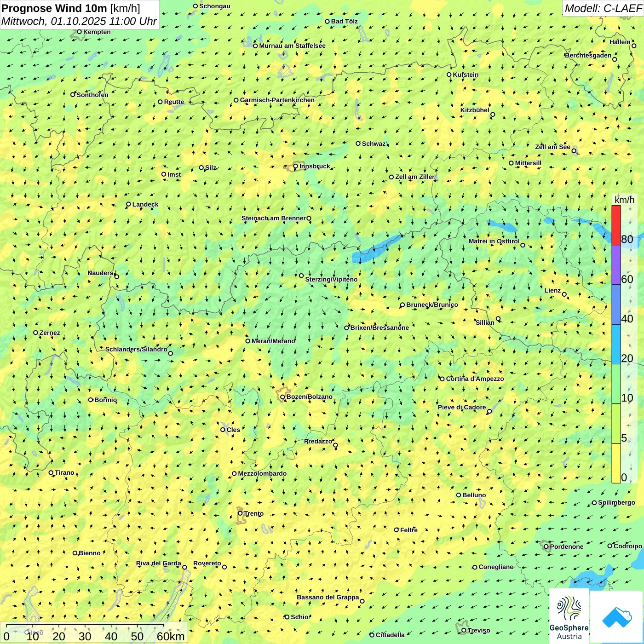Click the '60km' scale bar label
644x644 pixels.
pos(171,636)
